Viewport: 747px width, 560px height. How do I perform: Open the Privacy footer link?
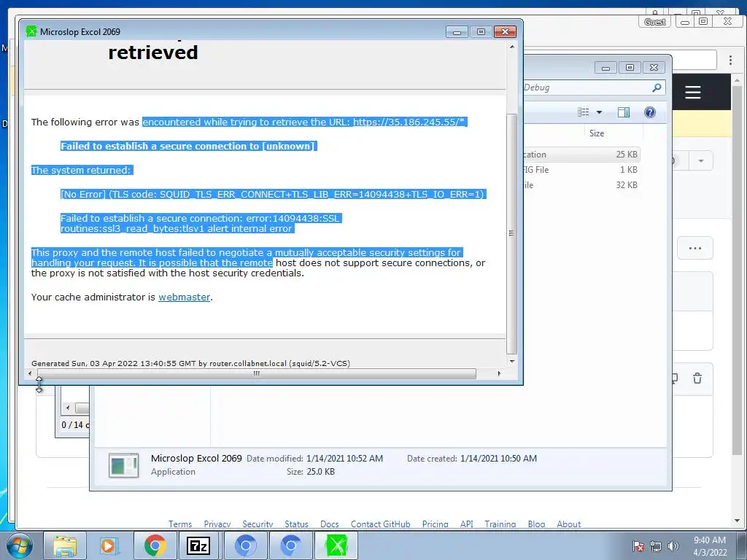tap(217, 524)
